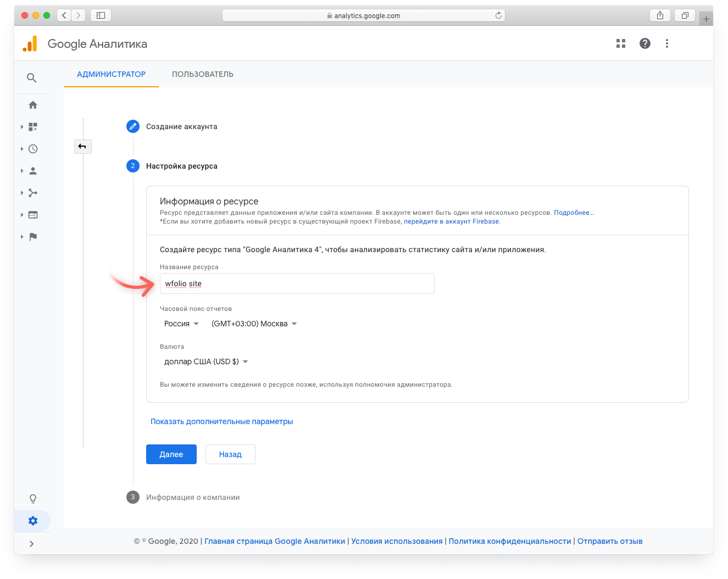The image size is (728, 579).
Task: Open new tab with plus button
Action: click(x=707, y=19)
